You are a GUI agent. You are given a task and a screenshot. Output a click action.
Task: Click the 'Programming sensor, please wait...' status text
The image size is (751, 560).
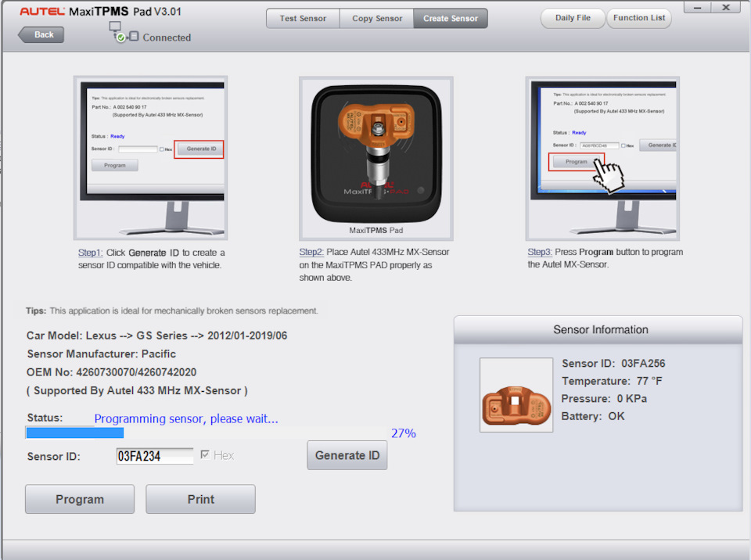186,418
